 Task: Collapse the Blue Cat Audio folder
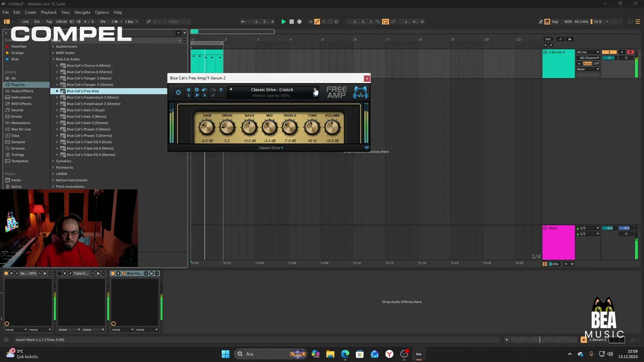tap(53, 59)
